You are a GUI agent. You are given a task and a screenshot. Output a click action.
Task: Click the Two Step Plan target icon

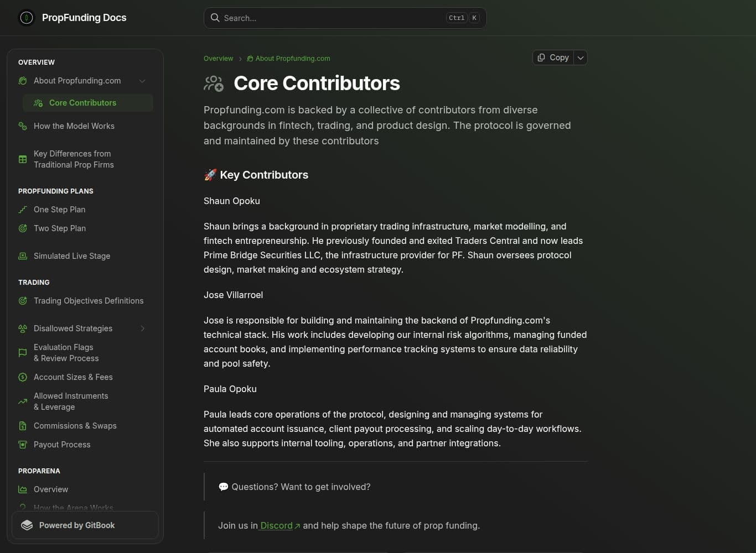pyautogui.click(x=23, y=228)
